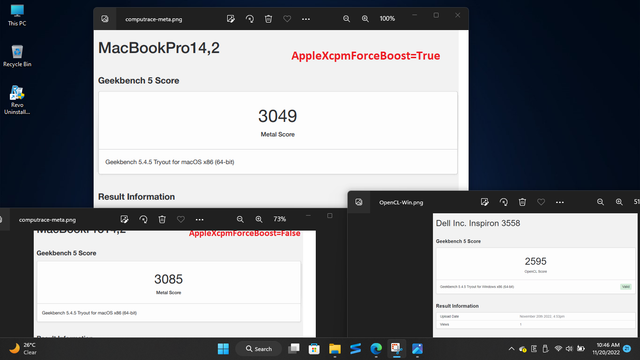Show hidden icons in the system tray
Screen dimensions: 640x360
pos(511,349)
